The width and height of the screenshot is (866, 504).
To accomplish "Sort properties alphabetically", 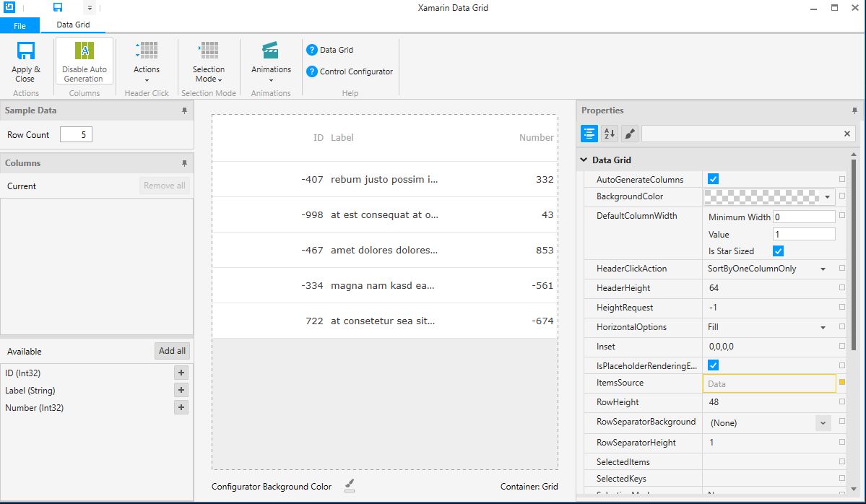I will (610, 134).
